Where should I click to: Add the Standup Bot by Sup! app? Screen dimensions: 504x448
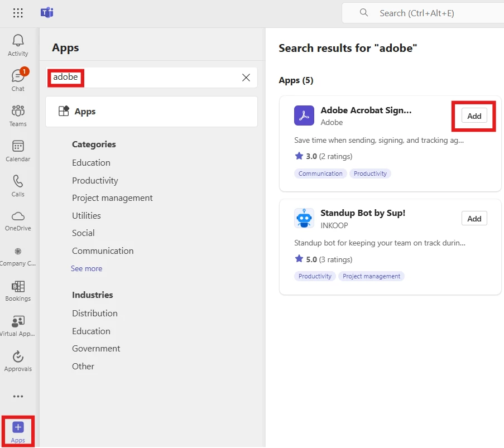coord(474,219)
